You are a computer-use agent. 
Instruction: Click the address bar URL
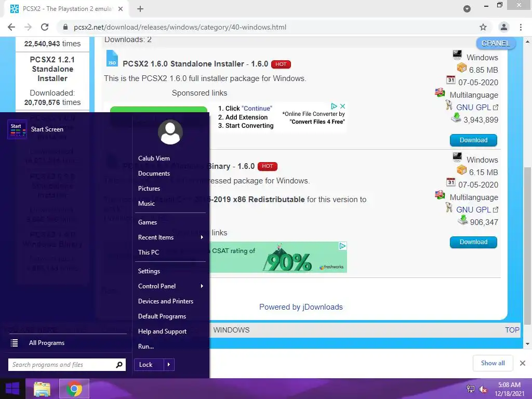180,27
